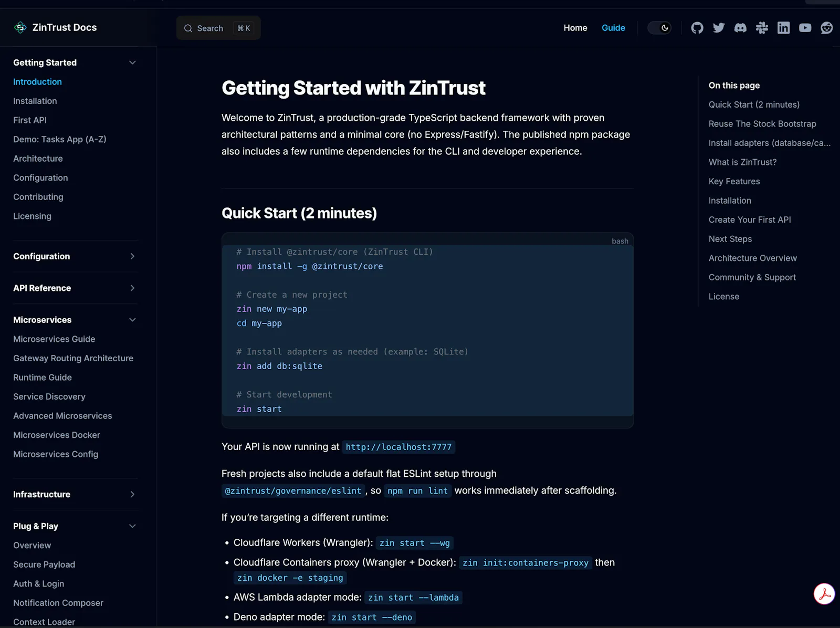840x628 pixels.
Task: Open the Architecture sidebar page
Action: coord(38,159)
